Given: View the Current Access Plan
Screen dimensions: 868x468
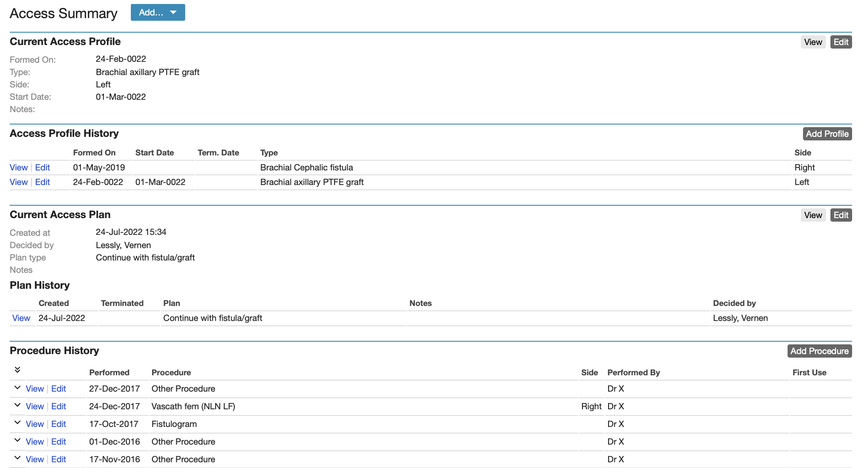Looking at the screenshot, I should (x=813, y=215).
